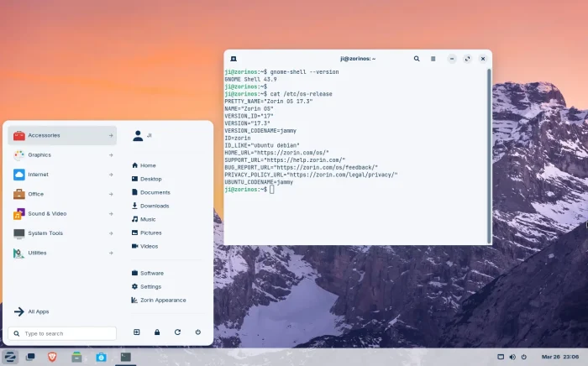Viewport: 588px width, 366px height.
Task: Show All Apps list
Action: 32,311
